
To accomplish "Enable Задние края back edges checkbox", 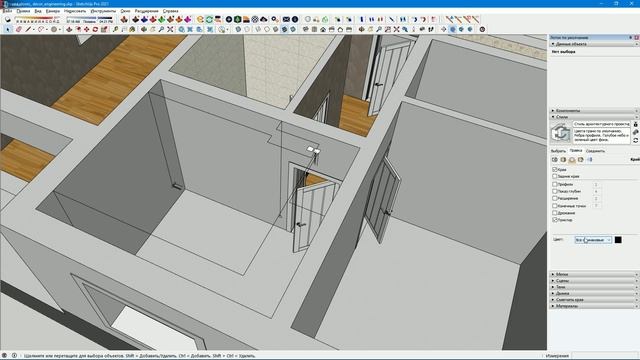I will pos(555,176).
